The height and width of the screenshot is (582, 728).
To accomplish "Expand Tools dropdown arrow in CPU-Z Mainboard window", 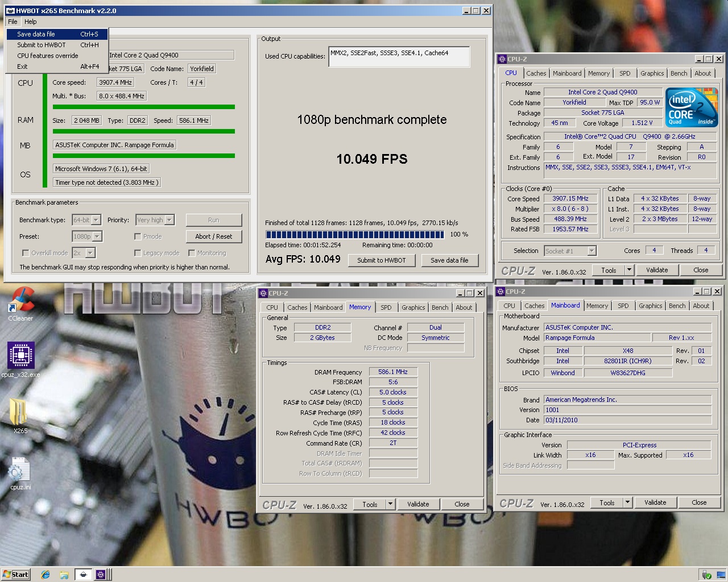I will tap(627, 502).
